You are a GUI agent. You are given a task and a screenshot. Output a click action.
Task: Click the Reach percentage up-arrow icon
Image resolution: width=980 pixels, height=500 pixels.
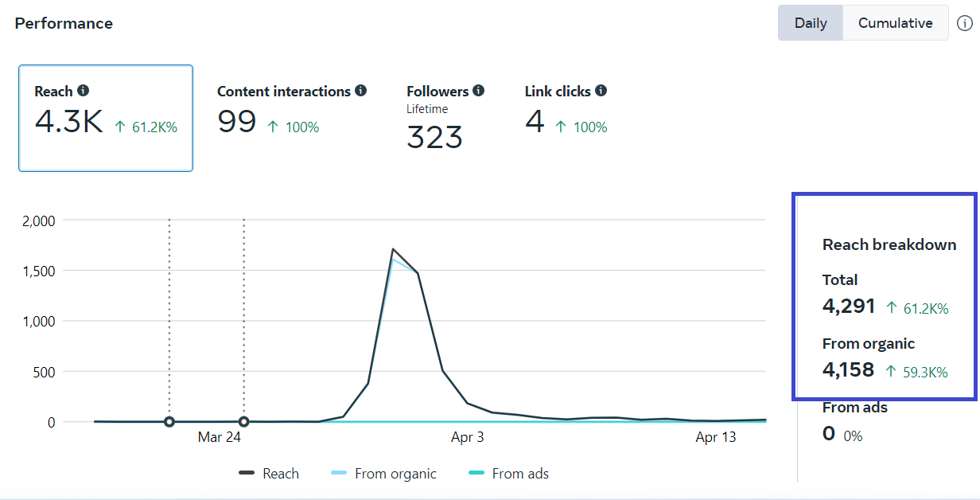tap(120, 127)
